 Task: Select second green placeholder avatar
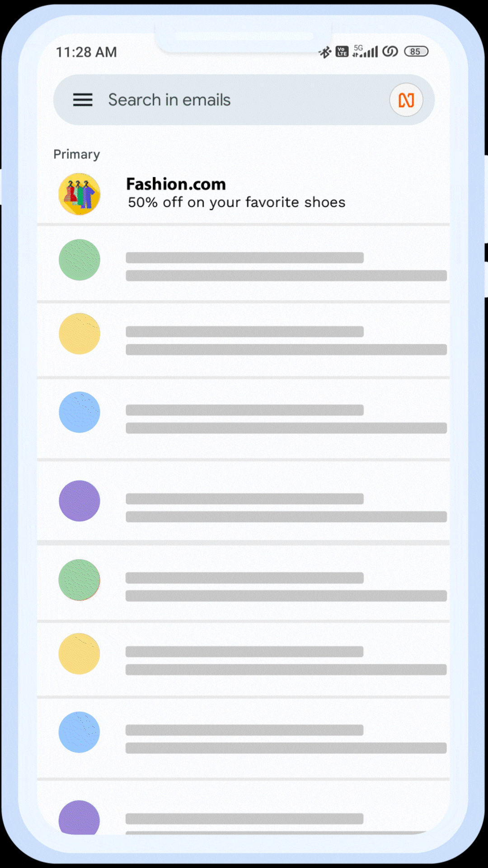[80, 580]
